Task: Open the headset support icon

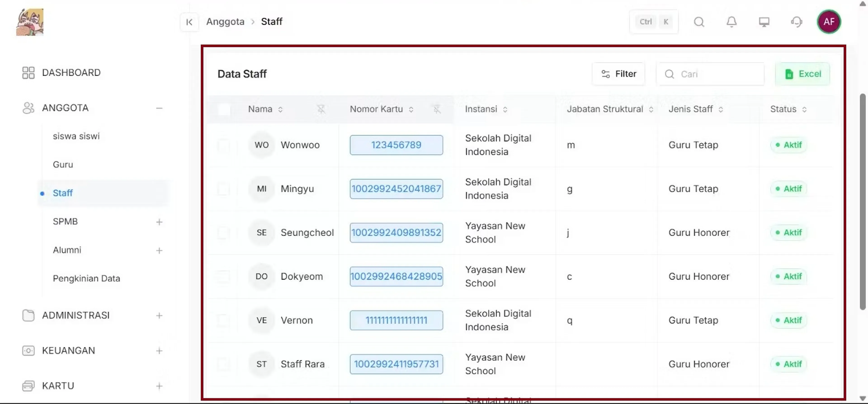Action: [796, 22]
